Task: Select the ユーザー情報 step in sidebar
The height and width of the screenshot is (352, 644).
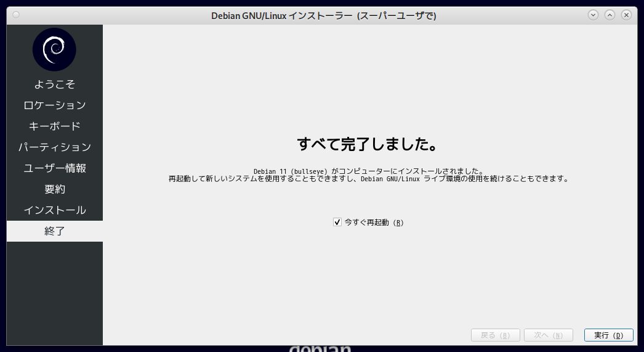Action: point(55,168)
